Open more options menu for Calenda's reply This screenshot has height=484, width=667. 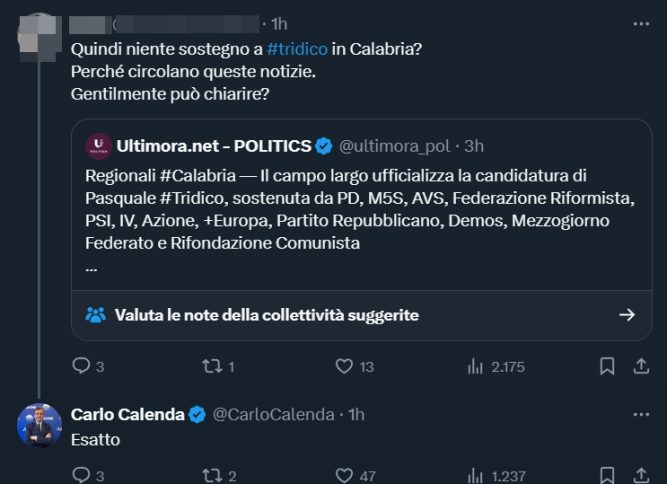(640, 413)
